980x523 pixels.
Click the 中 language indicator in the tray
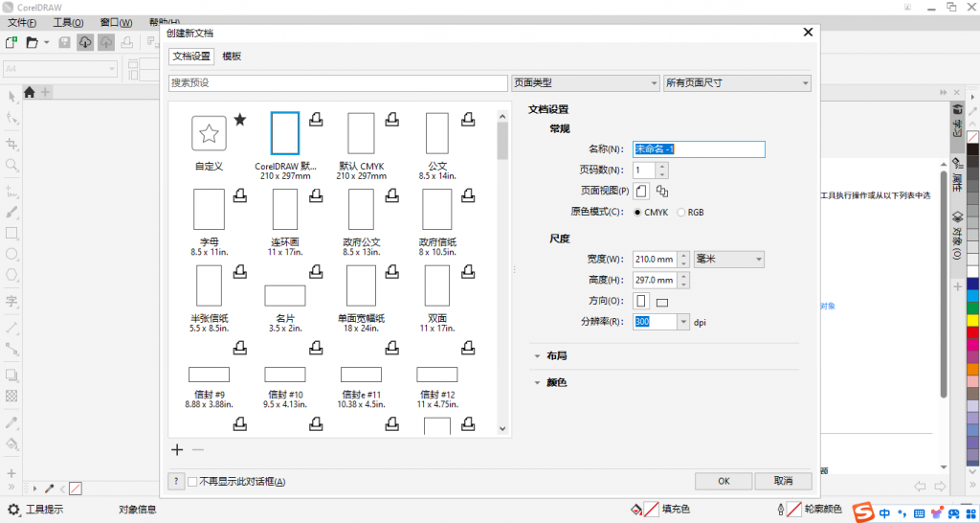[885, 512]
